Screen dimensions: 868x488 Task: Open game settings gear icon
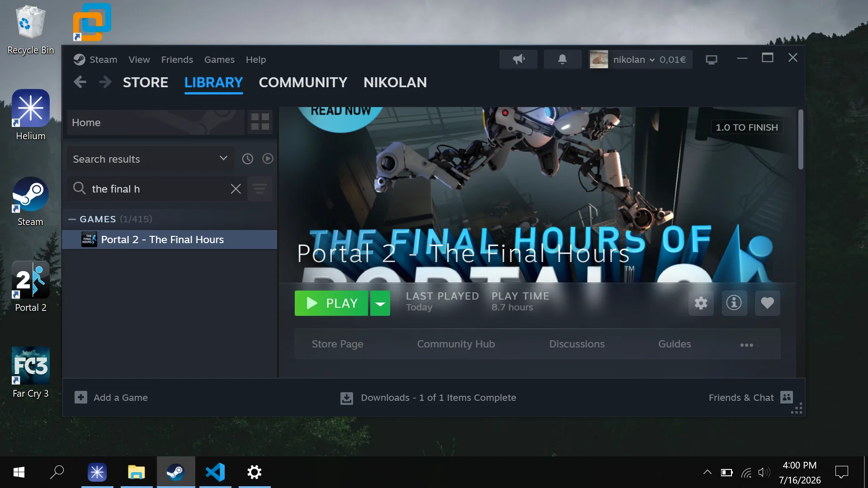click(x=701, y=303)
